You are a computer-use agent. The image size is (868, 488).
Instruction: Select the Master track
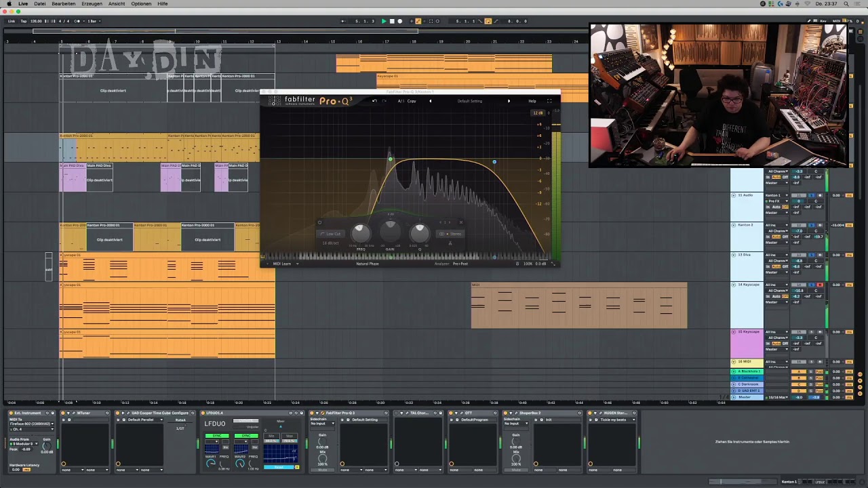click(747, 397)
